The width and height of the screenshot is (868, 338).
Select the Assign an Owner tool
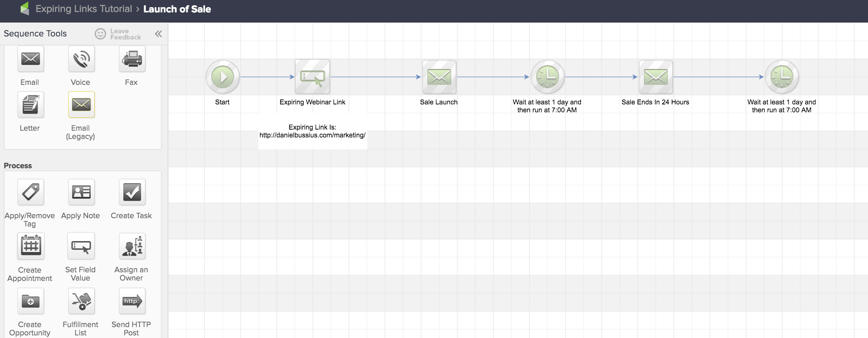click(132, 246)
